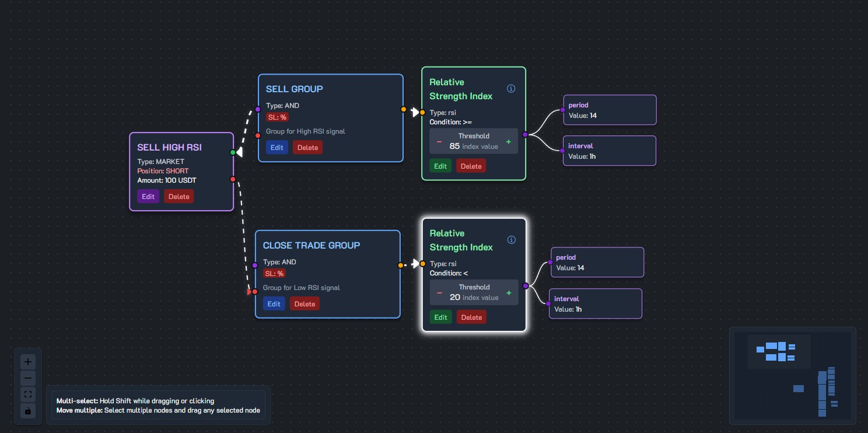This screenshot has width=868, height=433.
Task: Open info tooltip on the top RSI node
Action: (511, 88)
